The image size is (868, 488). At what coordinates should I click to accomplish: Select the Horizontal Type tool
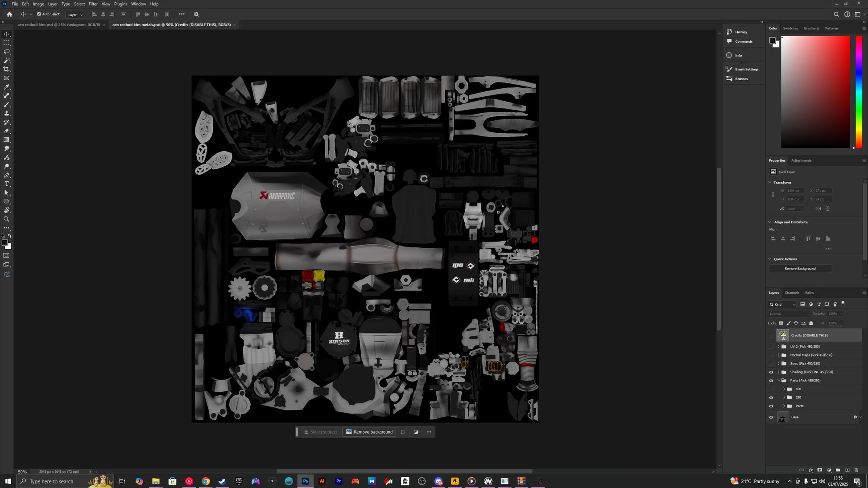pos(7,184)
